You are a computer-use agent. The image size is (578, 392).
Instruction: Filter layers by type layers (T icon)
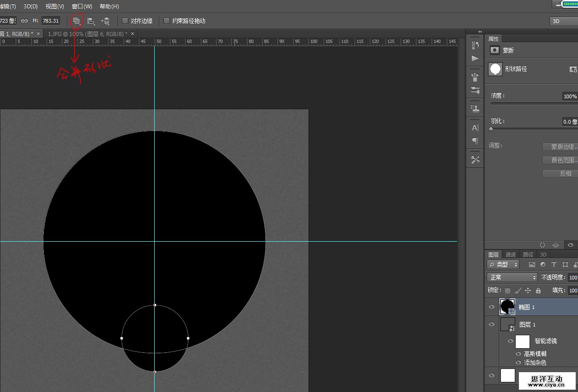click(554, 265)
